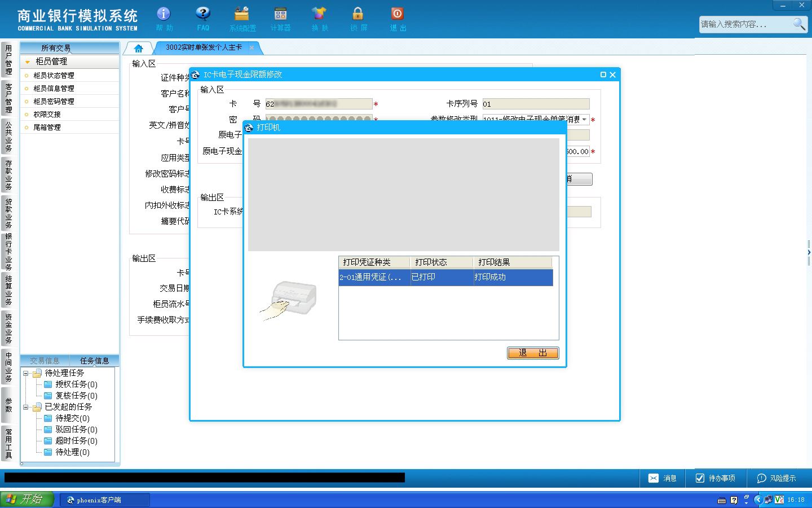Click phoenix客户端 on the taskbar

[x=105, y=500]
